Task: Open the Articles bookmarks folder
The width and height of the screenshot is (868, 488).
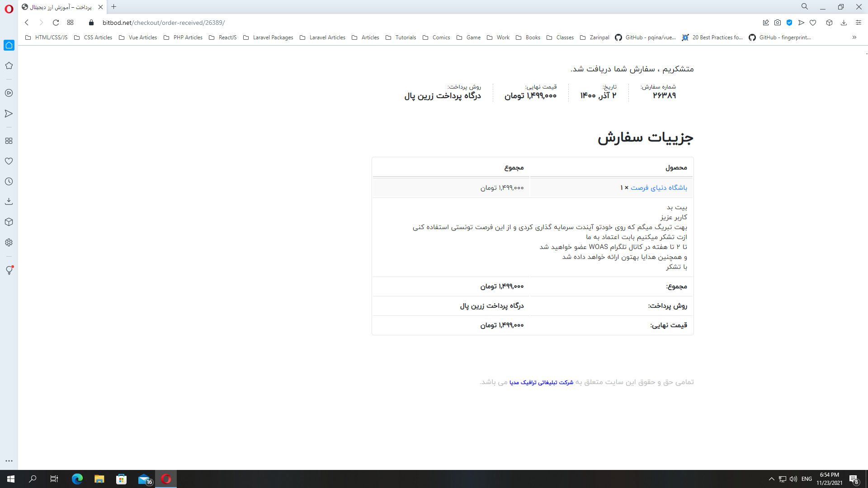Action: click(365, 38)
